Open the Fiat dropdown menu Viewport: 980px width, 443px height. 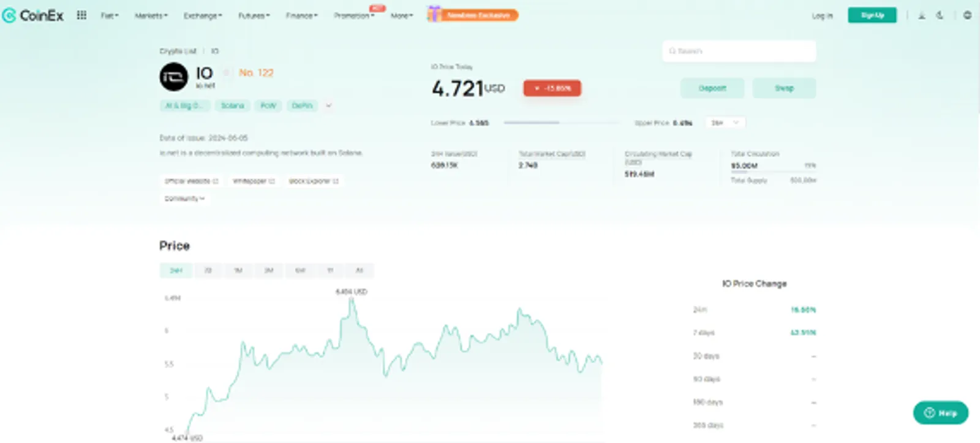click(110, 15)
